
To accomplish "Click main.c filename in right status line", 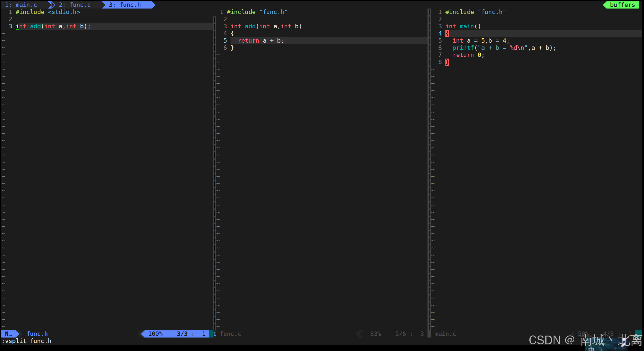I will [x=445, y=334].
